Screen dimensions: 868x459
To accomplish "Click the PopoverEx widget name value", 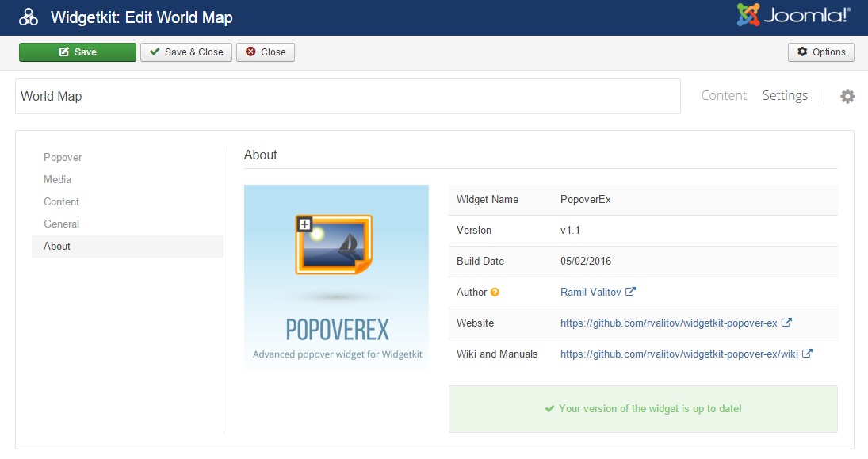I will click(586, 199).
